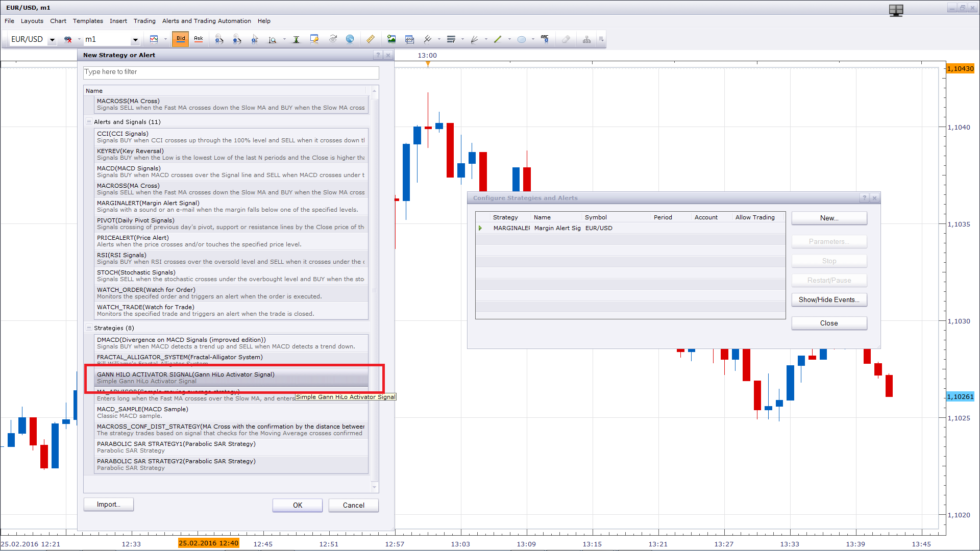Screen dimensions: 980x551
Task: Select the cursor zoom tool
Action: pyautogui.click(x=255, y=39)
